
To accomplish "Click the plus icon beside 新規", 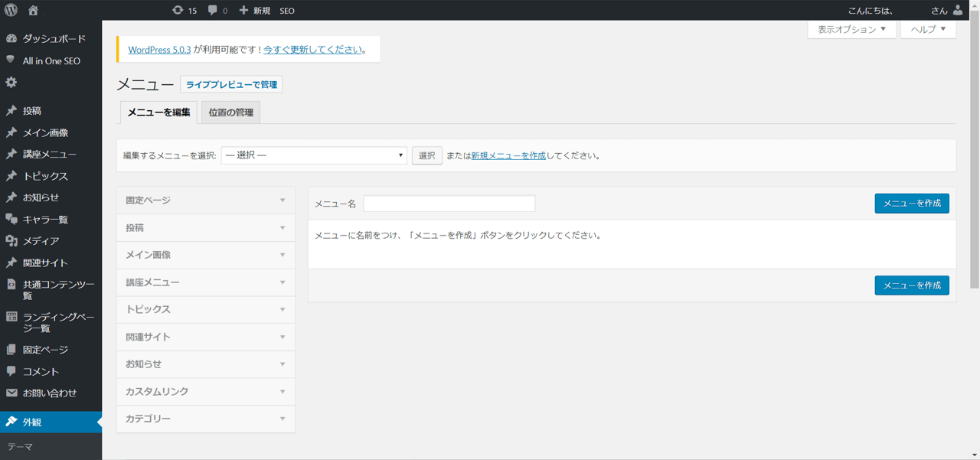I will 243,10.
